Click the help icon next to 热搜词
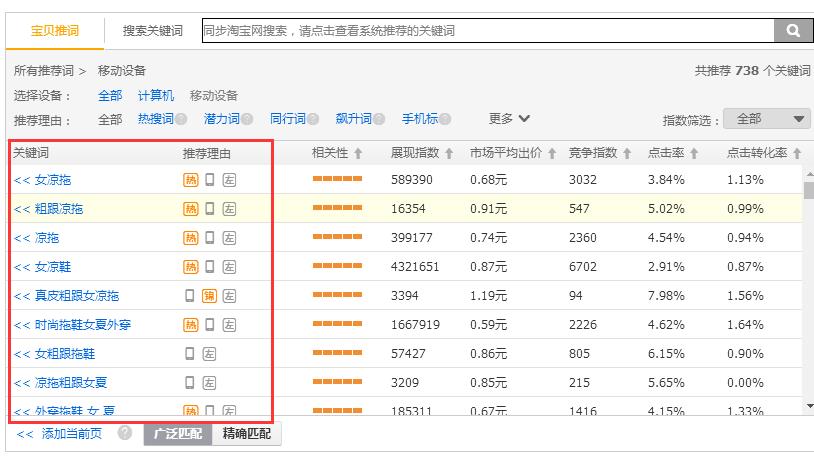Viewport: 814px width, 460px height. [x=181, y=120]
